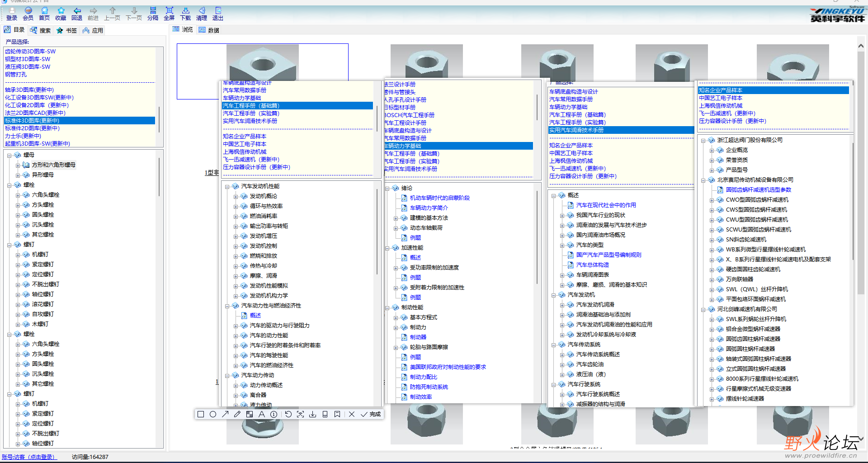Select 齿轮传动3D图库-SW in product list
This screenshot has height=463, width=868.
coord(30,52)
